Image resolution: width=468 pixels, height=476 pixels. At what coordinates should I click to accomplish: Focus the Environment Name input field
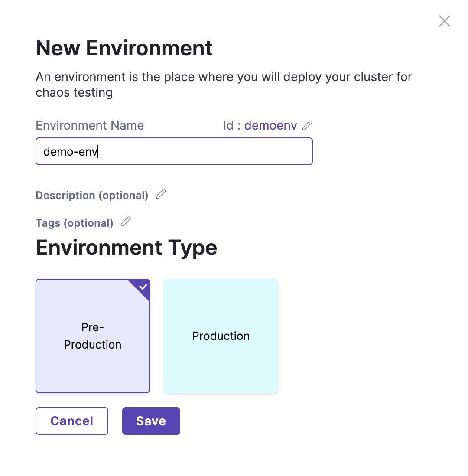click(x=174, y=151)
